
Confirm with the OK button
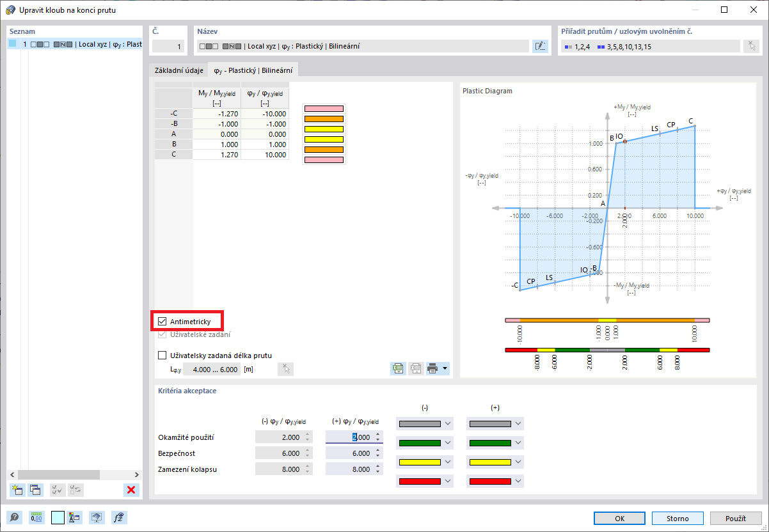point(620,518)
